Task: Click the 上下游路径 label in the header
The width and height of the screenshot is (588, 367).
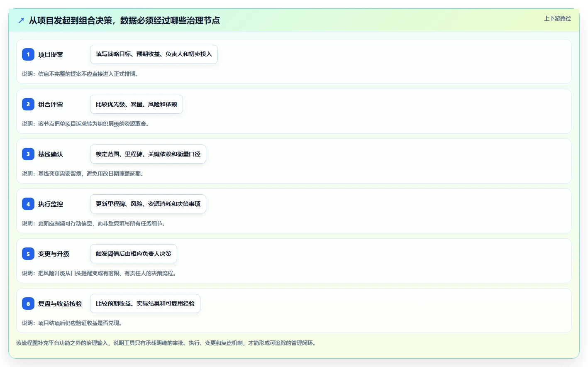Action: click(x=557, y=18)
